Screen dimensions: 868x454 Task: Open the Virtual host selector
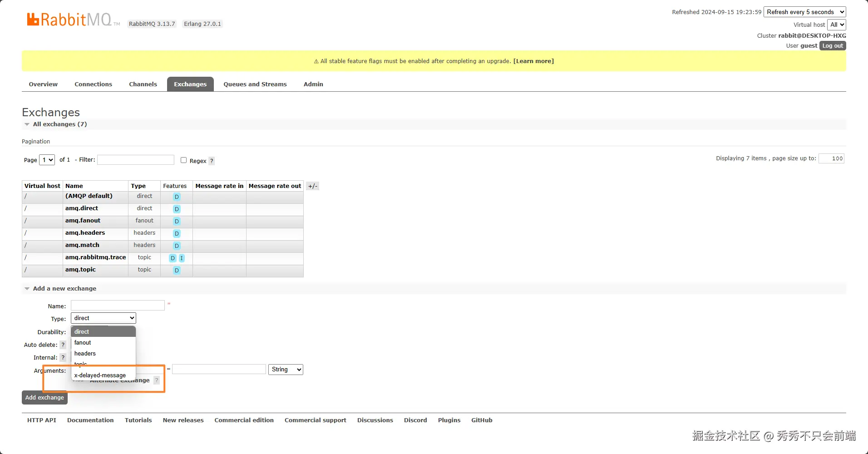[x=837, y=25]
